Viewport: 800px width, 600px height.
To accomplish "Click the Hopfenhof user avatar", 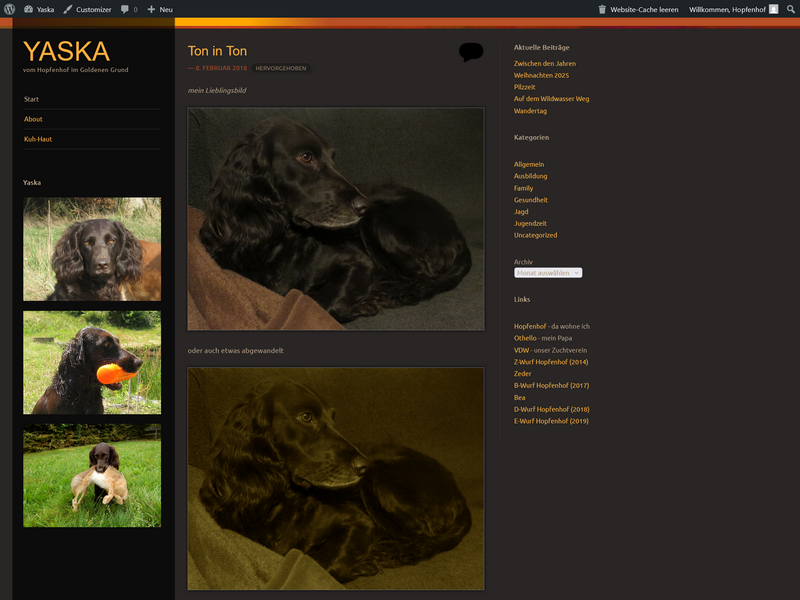I will (773, 9).
